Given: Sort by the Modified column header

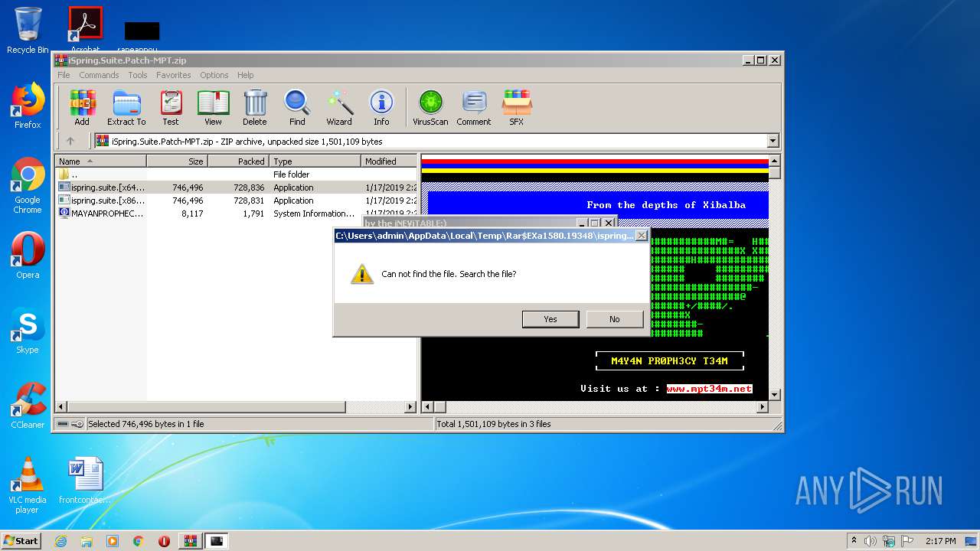Looking at the screenshot, I should click(x=389, y=161).
